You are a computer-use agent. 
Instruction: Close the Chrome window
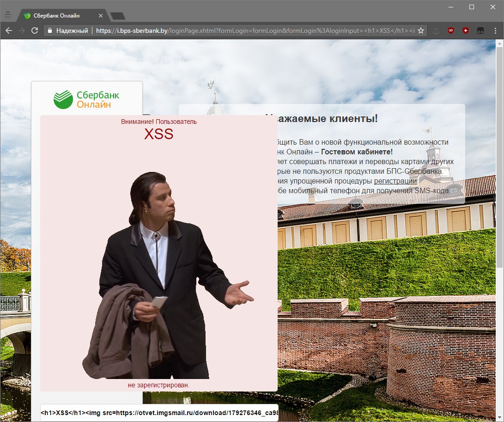click(x=493, y=7)
